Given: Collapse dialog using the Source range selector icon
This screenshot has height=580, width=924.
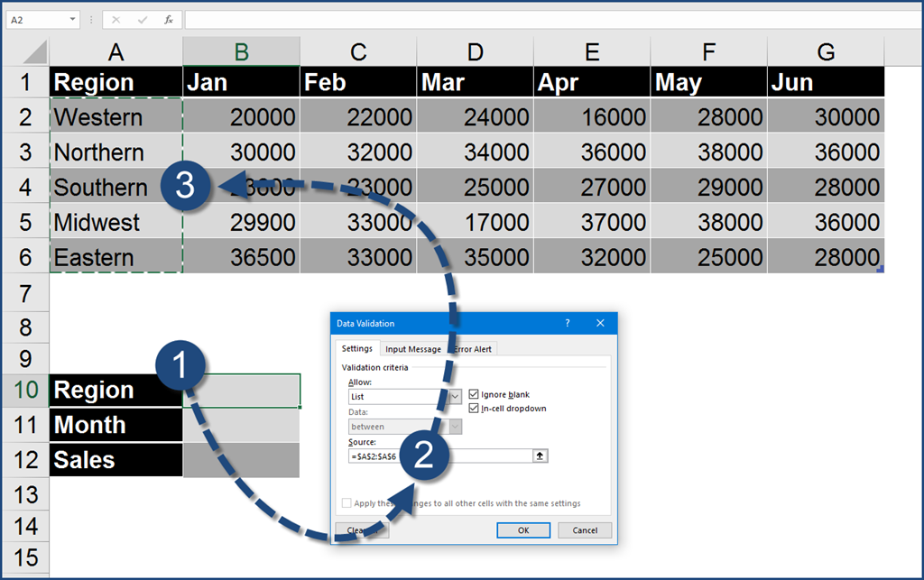Looking at the screenshot, I should (x=541, y=456).
